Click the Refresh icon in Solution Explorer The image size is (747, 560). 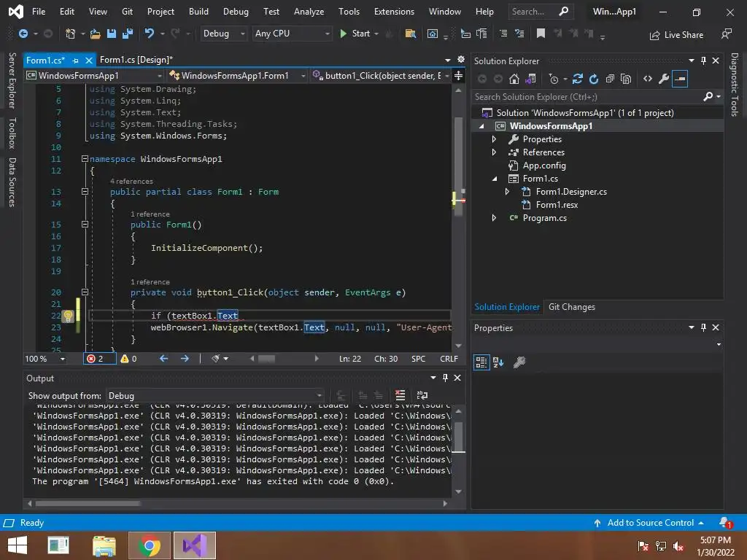click(x=594, y=79)
